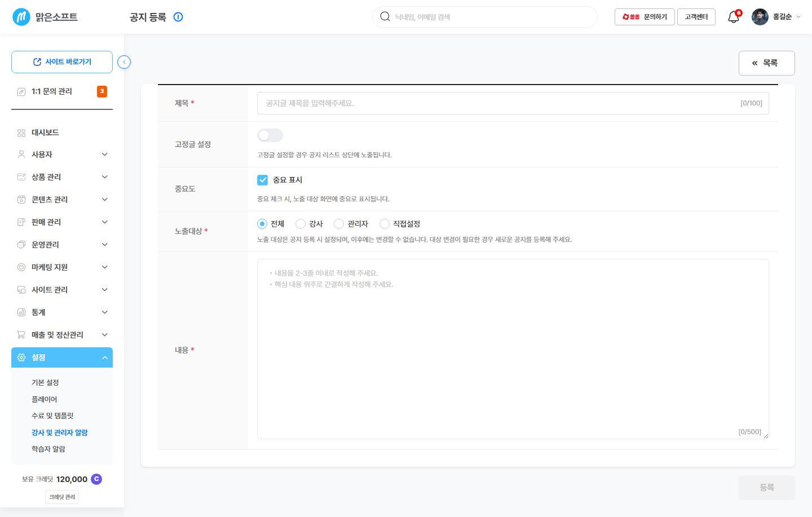This screenshot has width=812, height=517.
Task: Open 기본 설정 submenu item
Action: [x=45, y=382]
